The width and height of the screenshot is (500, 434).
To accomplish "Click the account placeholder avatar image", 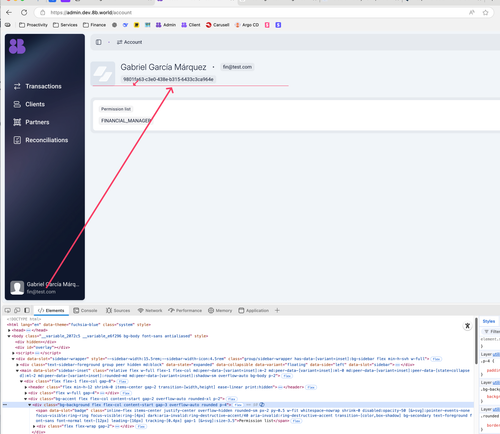I will [103, 73].
